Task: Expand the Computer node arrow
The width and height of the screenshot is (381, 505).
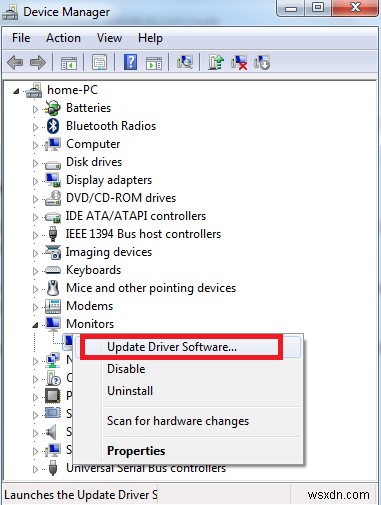Action: pyautogui.click(x=35, y=145)
